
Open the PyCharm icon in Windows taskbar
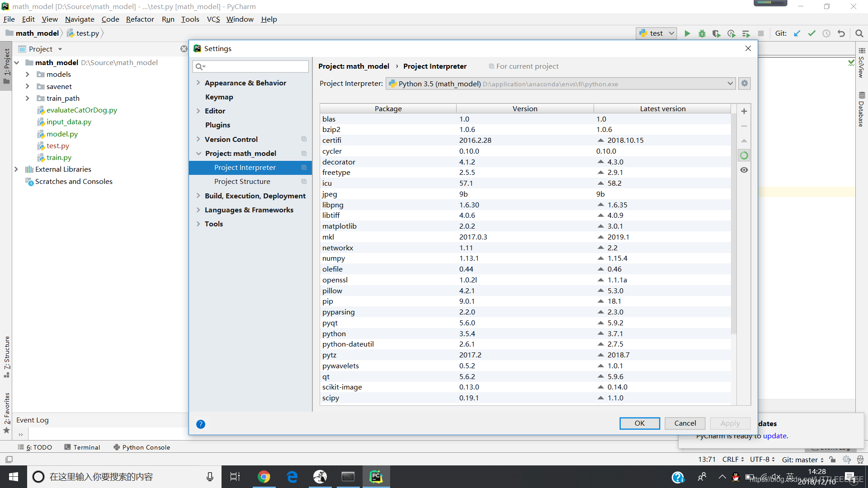(376, 477)
